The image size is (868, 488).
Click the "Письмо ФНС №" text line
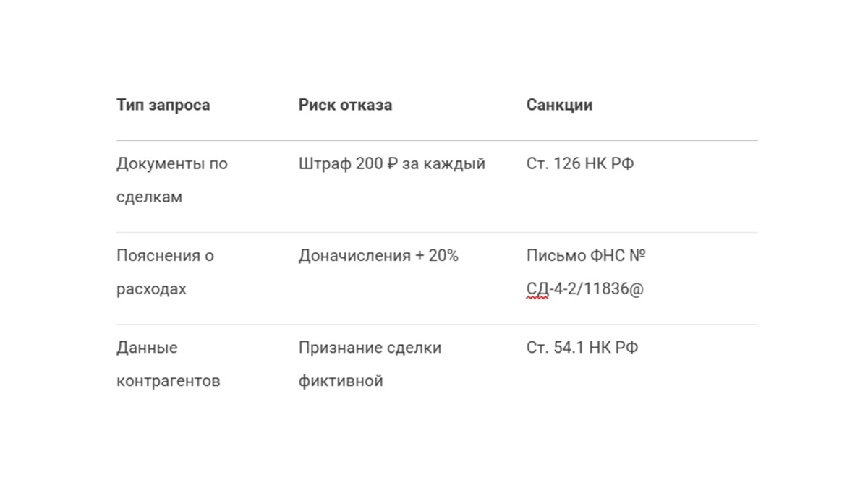click(586, 256)
